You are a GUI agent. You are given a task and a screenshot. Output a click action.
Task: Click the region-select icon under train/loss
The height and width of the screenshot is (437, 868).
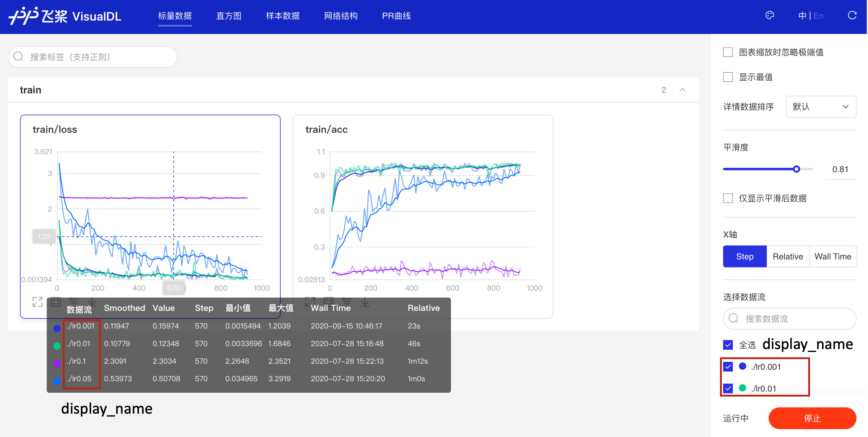tap(56, 302)
